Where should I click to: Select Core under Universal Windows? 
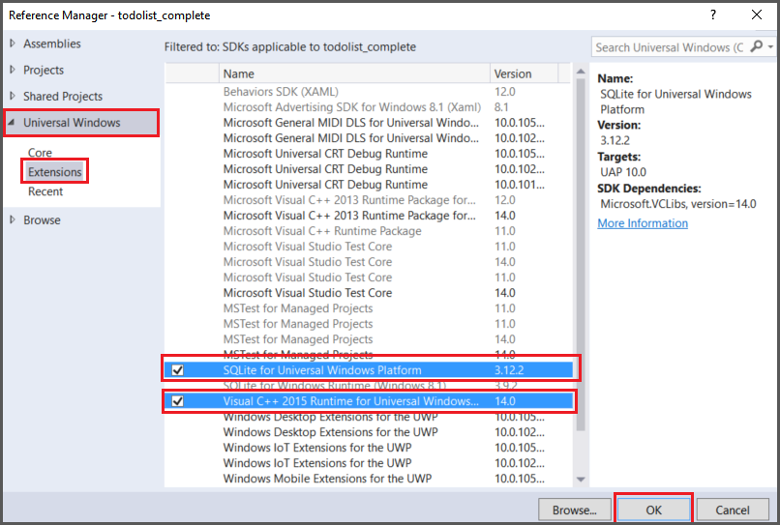click(x=40, y=152)
